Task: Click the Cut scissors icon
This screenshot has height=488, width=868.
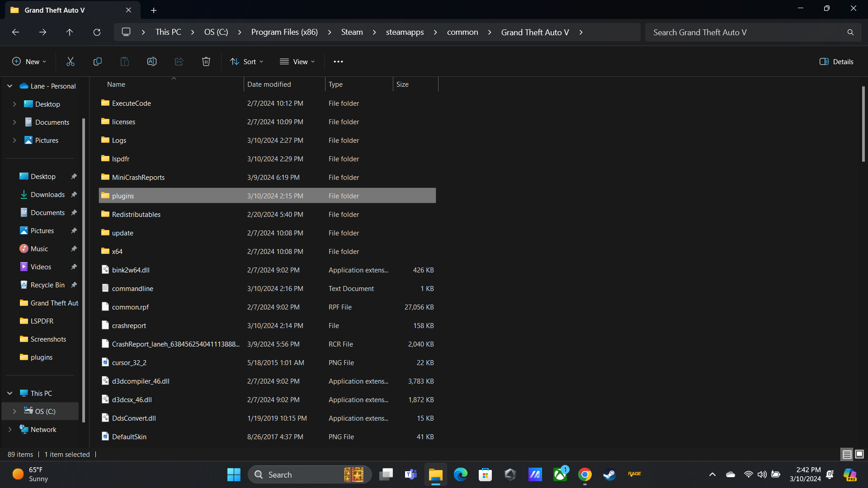Action: tap(71, 61)
